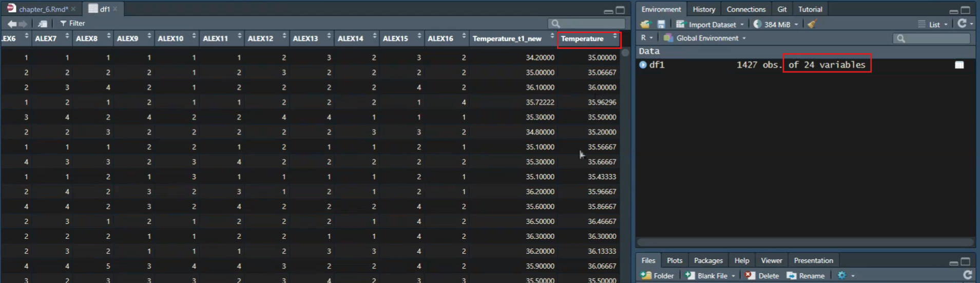Save the workspace with the disk icon
The width and height of the screenshot is (980, 283).
click(661, 24)
